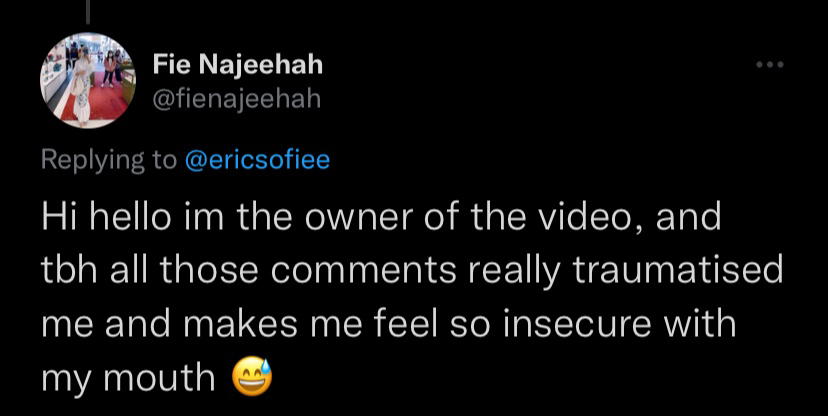The width and height of the screenshot is (828, 416).
Task: Open the three-dot more options menu
Action: point(770,65)
